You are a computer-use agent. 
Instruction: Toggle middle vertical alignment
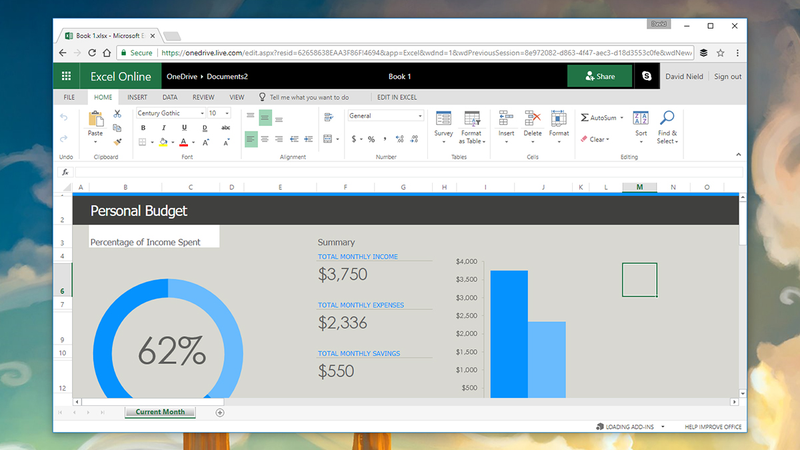pyautogui.click(x=265, y=118)
